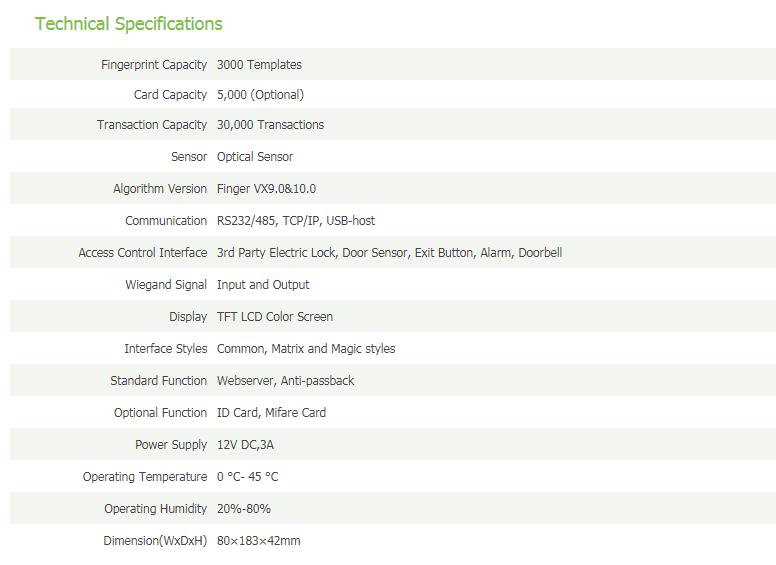The height and width of the screenshot is (565, 776).
Task: Select the 20%-80% humidity value
Action: (x=243, y=509)
